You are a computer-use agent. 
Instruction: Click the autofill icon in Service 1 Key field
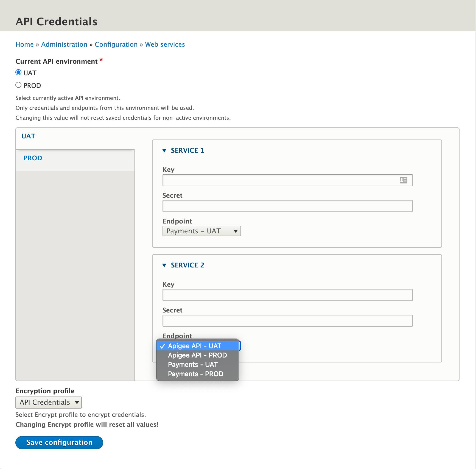coord(403,180)
